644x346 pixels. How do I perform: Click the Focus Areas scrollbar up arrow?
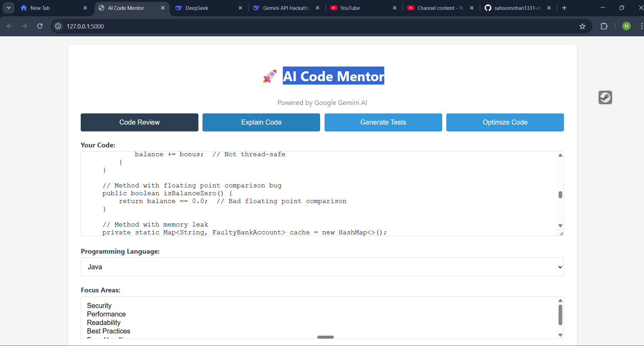point(560,301)
